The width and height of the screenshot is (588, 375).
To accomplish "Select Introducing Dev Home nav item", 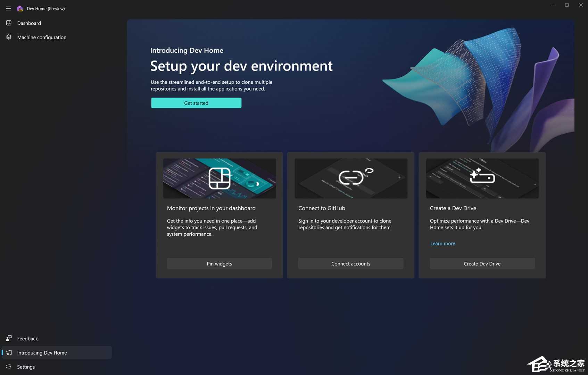I will 57,352.
